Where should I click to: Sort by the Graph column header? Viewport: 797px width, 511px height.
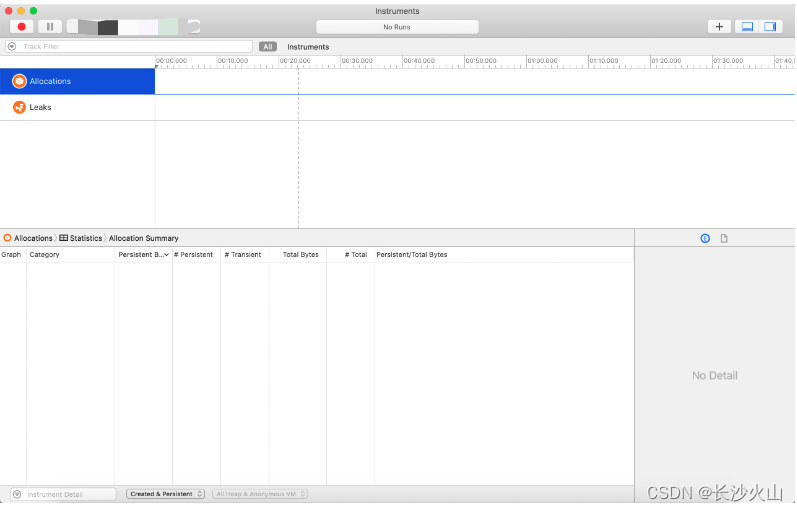pos(11,255)
